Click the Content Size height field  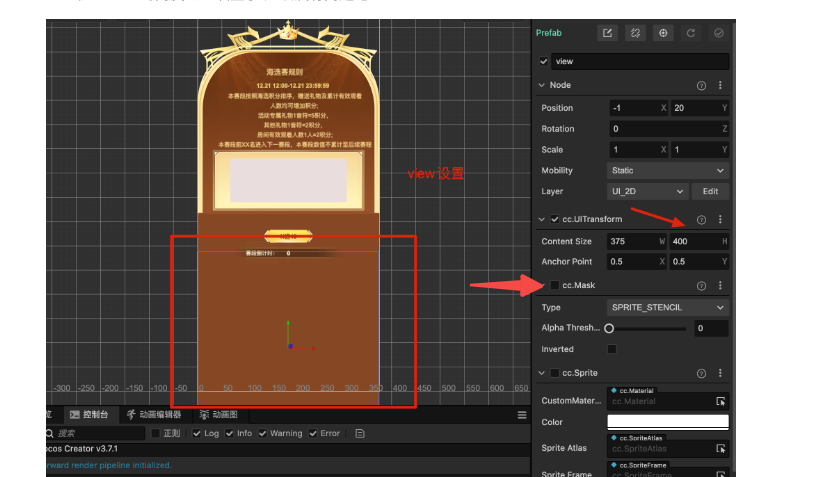tap(699, 241)
